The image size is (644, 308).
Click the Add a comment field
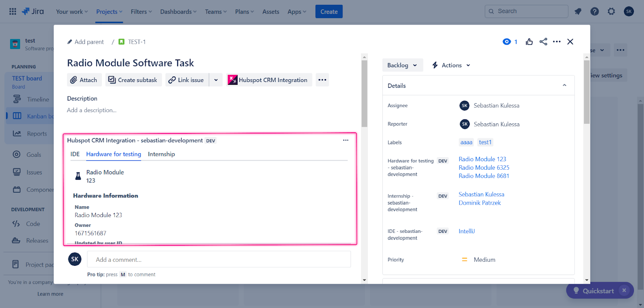219,259
